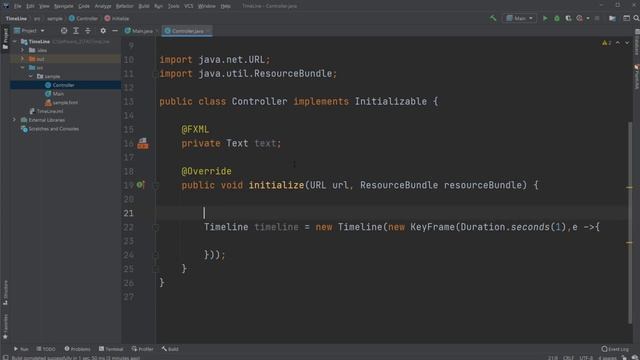Open the dropdown arrow beside the profiler icon

[588, 18]
